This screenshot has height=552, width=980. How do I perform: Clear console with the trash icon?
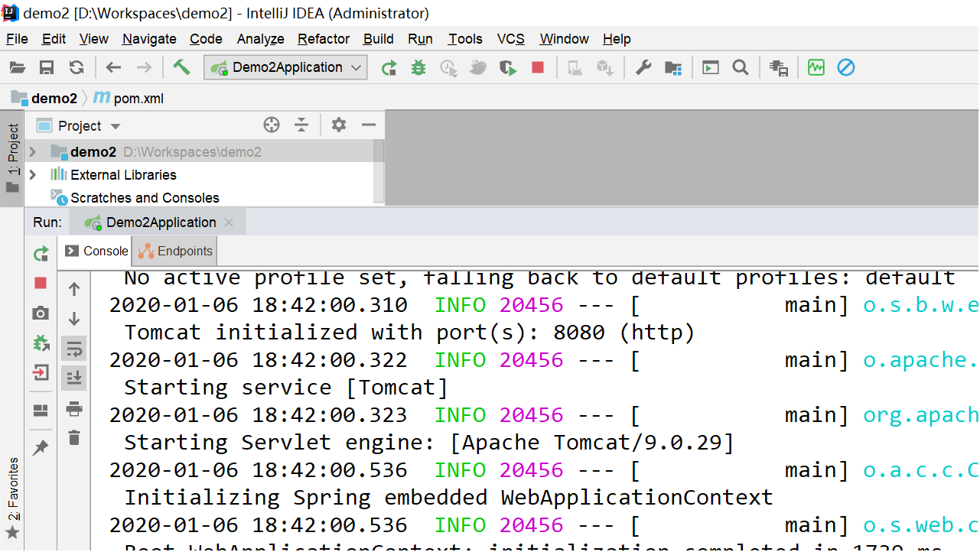pos(74,438)
